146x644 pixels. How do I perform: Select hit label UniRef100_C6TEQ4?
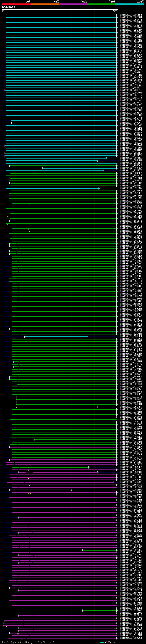[131, 17]
